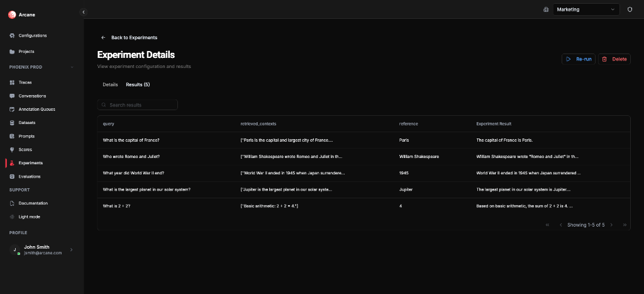Switch to the Details tab
644x294 pixels.
pyautogui.click(x=110, y=84)
